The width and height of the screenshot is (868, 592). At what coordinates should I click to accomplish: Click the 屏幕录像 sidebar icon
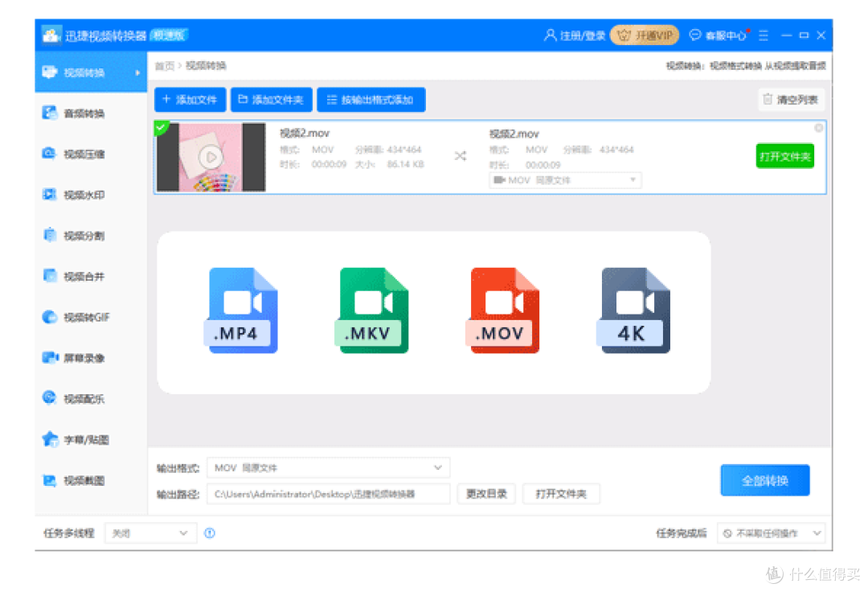(50, 358)
